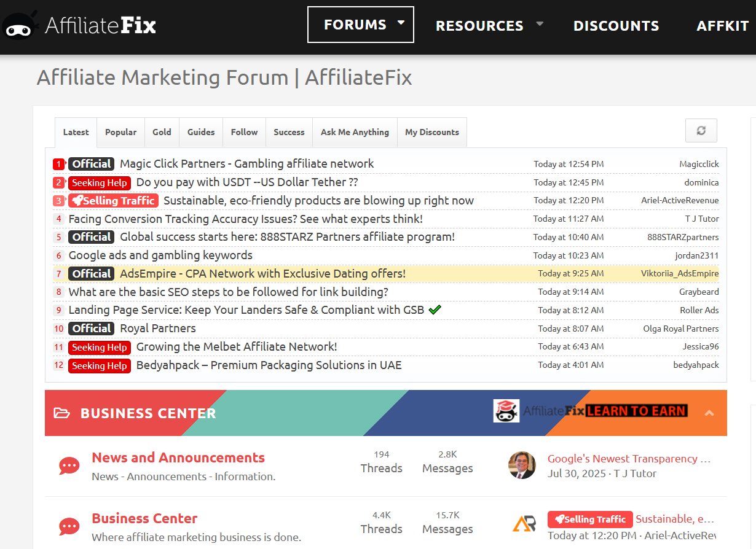Collapse the Business Center section chevron
This screenshot has height=549, width=756.
pos(709,413)
